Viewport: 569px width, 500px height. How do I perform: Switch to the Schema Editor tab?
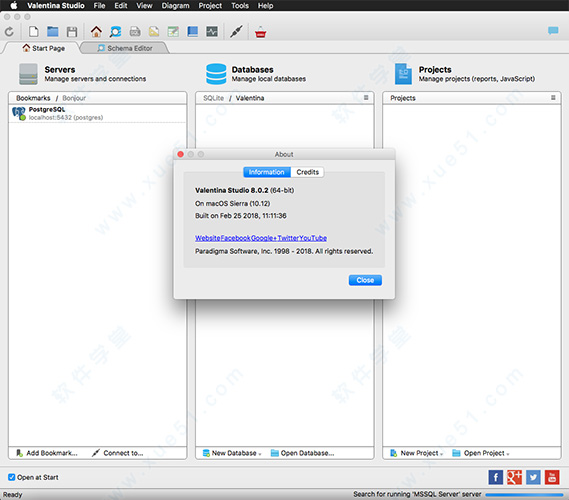click(x=124, y=48)
